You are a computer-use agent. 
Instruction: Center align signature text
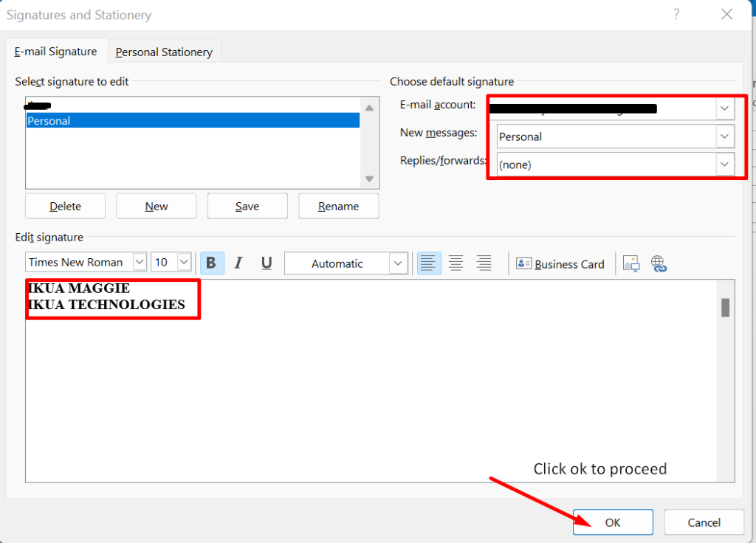tap(456, 263)
